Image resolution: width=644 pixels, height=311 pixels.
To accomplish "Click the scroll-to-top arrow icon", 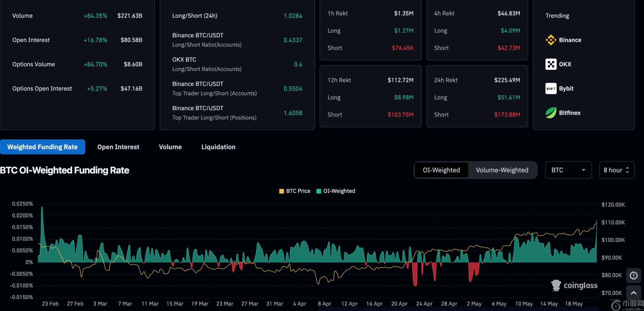I will coord(633,293).
